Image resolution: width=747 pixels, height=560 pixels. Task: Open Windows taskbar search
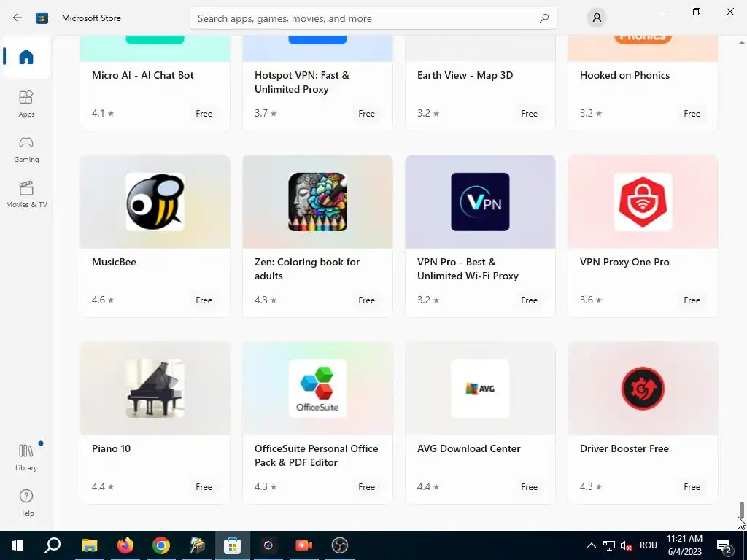point(53,545)
